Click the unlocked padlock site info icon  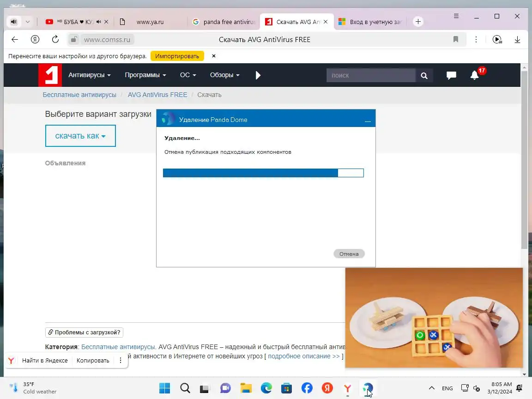(73, 40)
